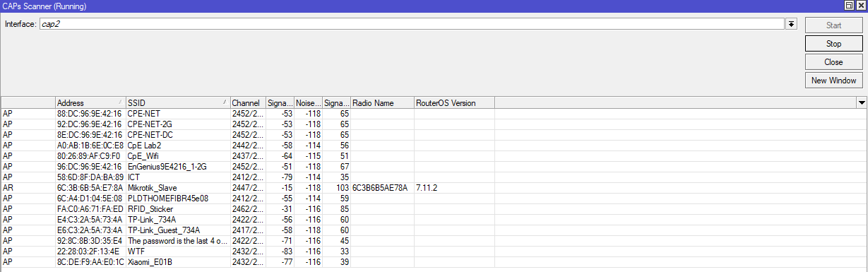Click address 88:DC:96:9E:42:16

89,113
